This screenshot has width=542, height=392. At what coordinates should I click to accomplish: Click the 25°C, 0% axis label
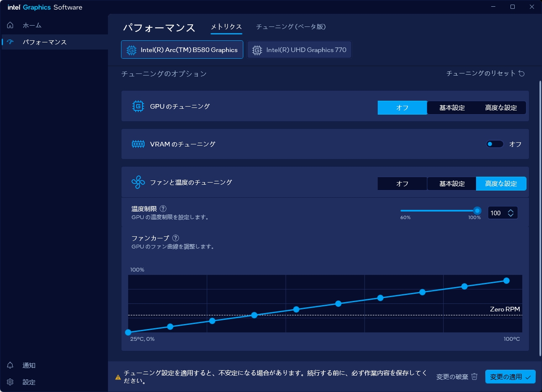pos(142,339)
